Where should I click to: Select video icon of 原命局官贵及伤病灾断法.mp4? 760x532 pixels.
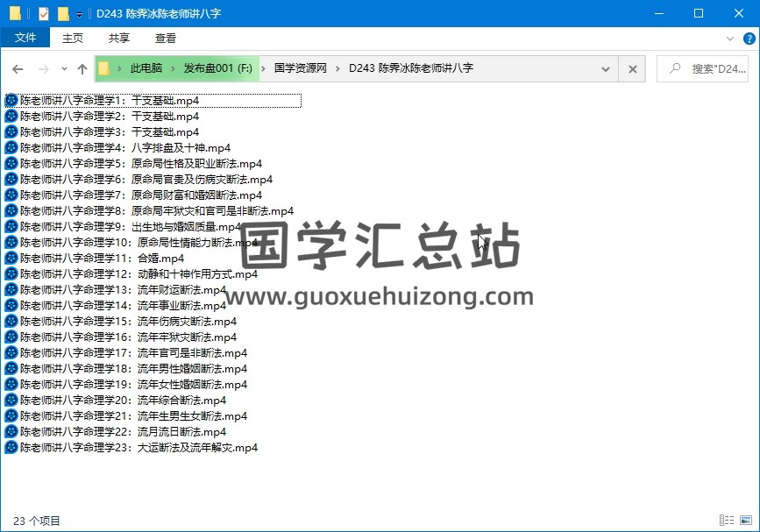pos(11,180)
